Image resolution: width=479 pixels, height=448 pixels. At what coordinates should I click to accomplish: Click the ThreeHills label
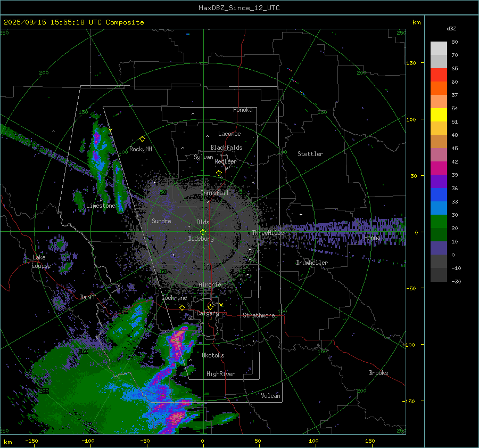(x=268, y=233)
